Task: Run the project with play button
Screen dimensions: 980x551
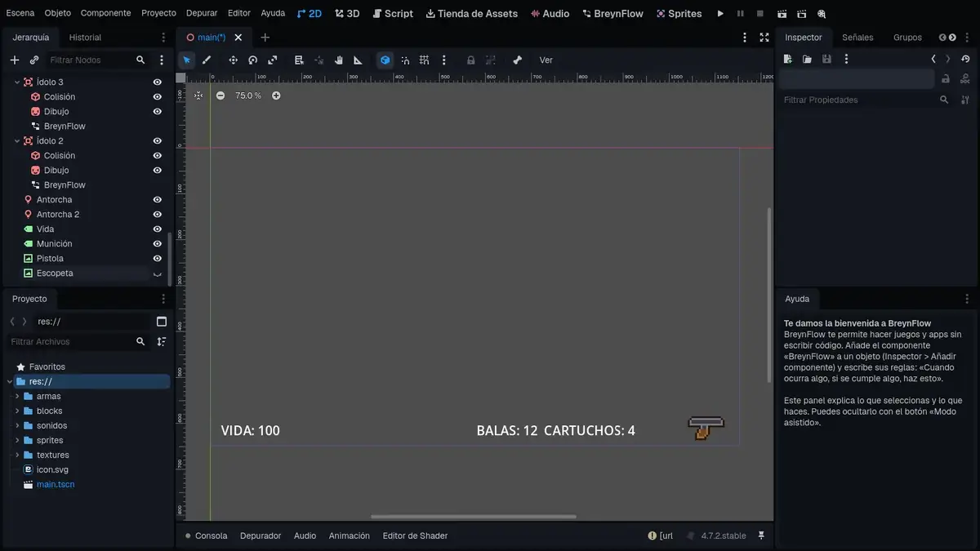Action: click(720, 14)
